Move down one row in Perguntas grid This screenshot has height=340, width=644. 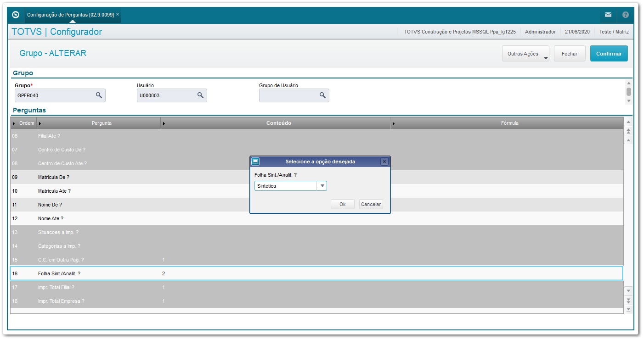point(628,291)
